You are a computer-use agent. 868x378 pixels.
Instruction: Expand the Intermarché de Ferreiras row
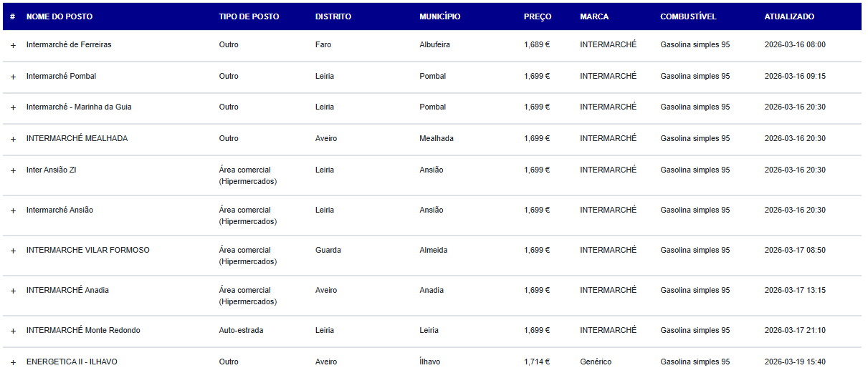[13, 45]
